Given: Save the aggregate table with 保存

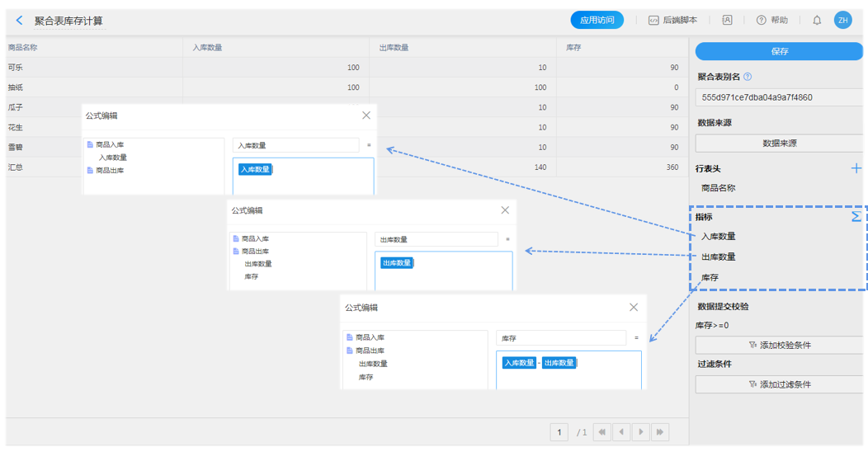Looking at the screenshot, I should (779, 51).
